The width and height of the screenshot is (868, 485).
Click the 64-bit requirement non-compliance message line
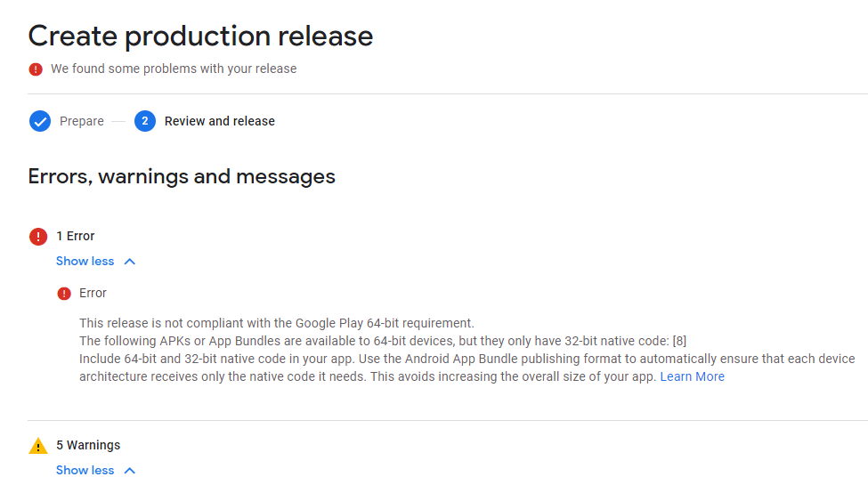coord(277,323)
